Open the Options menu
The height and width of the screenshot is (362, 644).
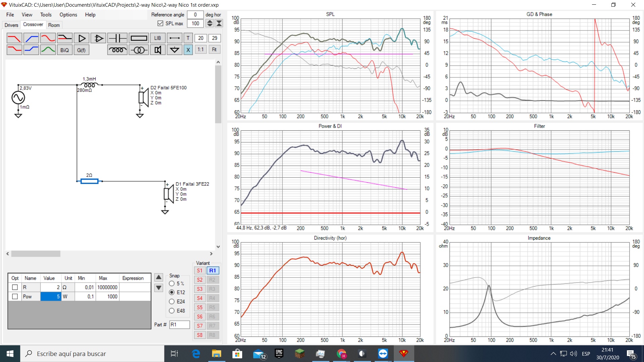[x=68, y=15]
